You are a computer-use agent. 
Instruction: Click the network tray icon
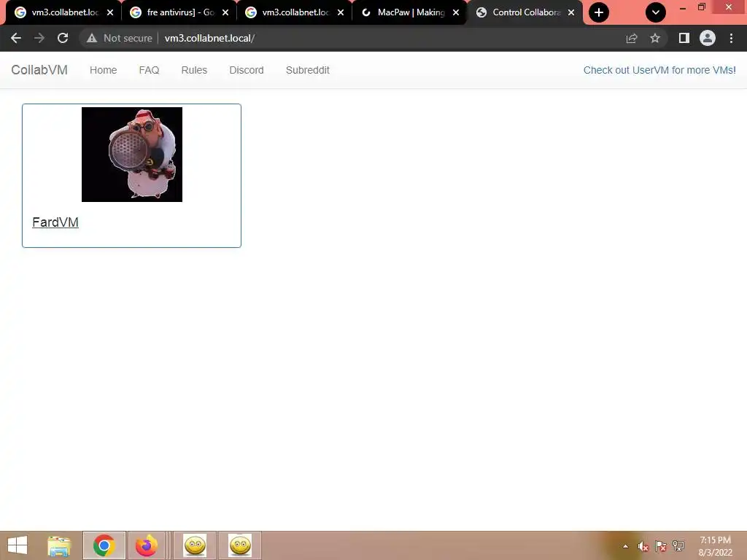click(x=678, y=545)
